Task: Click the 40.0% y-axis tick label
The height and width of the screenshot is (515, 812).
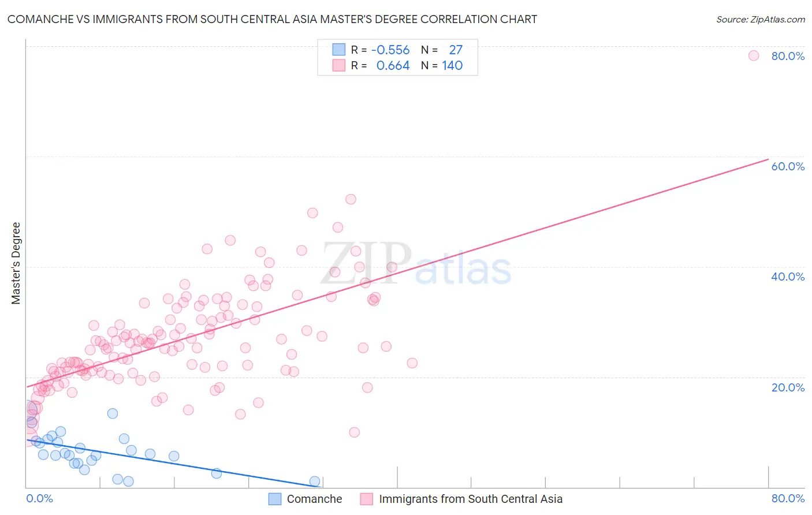Action: click(x=788, y=277)
